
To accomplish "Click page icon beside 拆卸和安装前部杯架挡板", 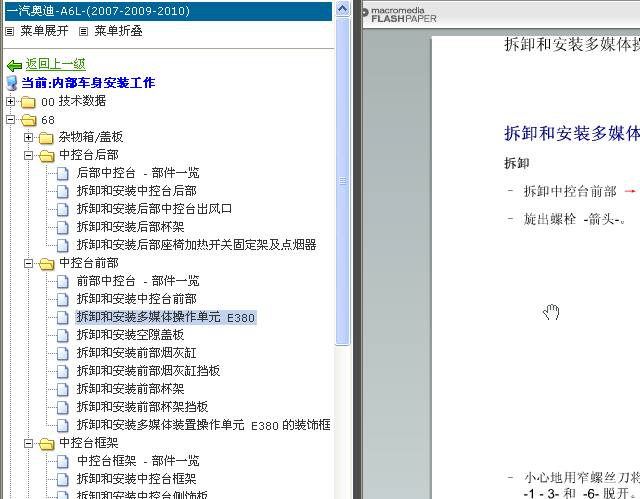I will click(x=62, y=407).
